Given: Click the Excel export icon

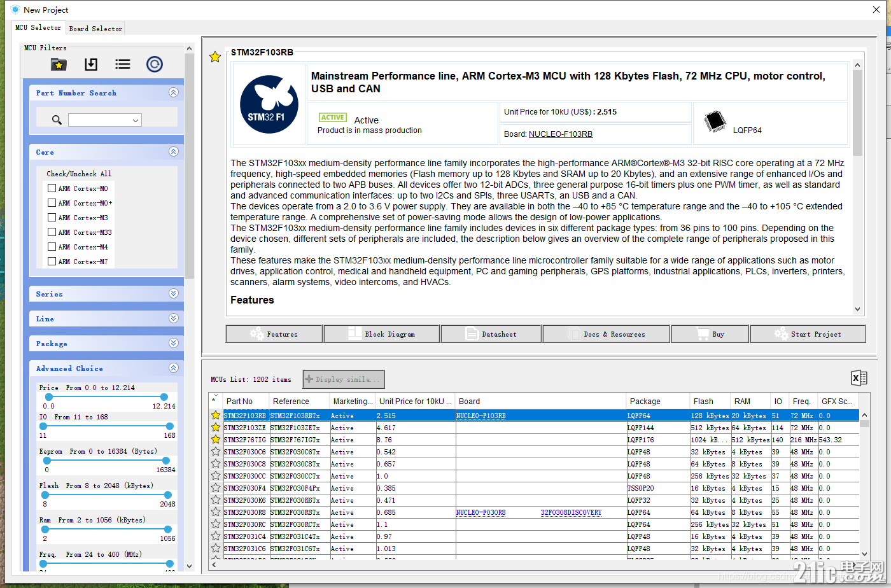Looking at the screenshot, I should tap(859, 378).
